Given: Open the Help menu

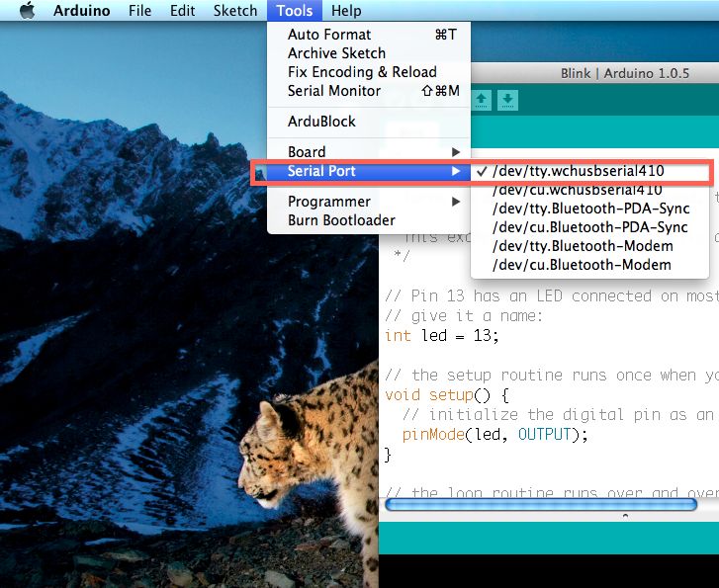Looking at the screenshot, I should click(x=346, y=10).
